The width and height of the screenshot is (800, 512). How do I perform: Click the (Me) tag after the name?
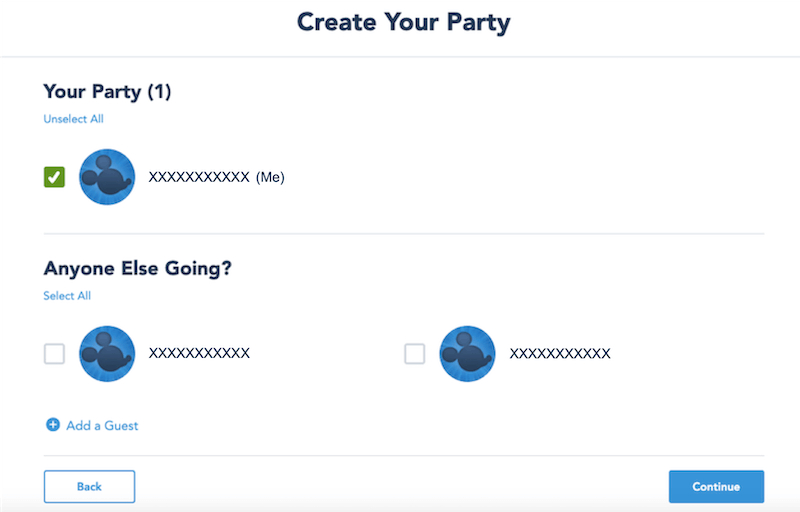270,177
